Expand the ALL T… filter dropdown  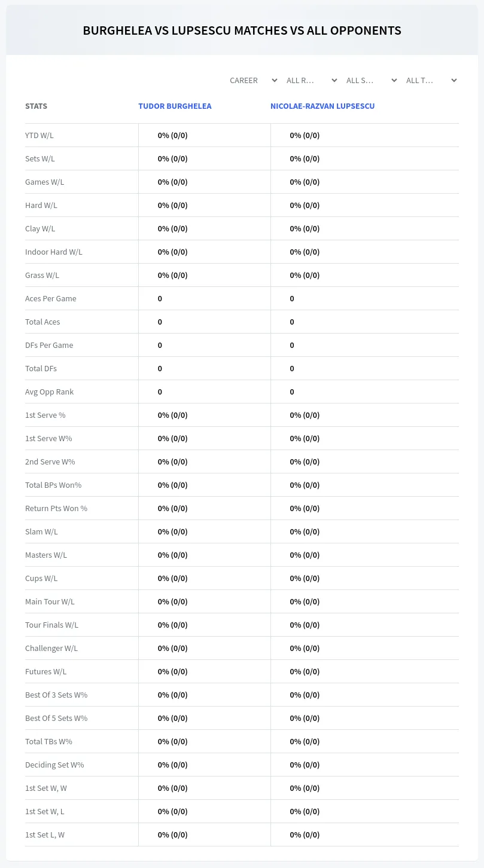click(431, 80)
